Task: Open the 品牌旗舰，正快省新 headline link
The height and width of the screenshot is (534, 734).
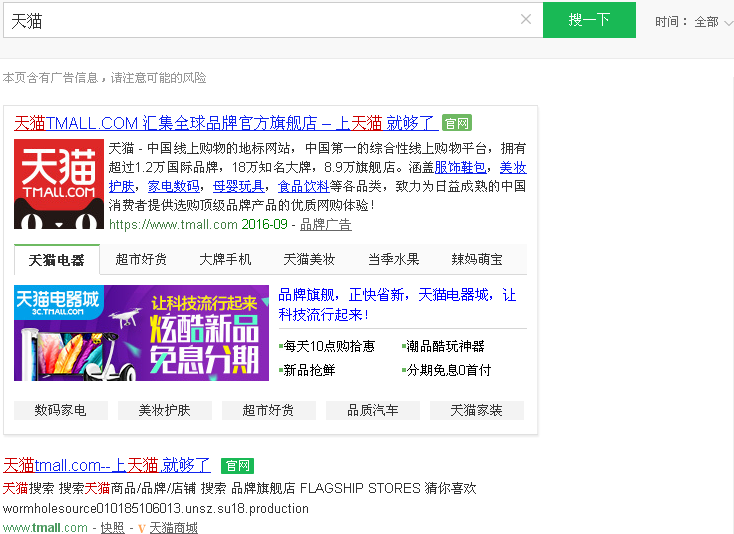Action: [397, 305]
